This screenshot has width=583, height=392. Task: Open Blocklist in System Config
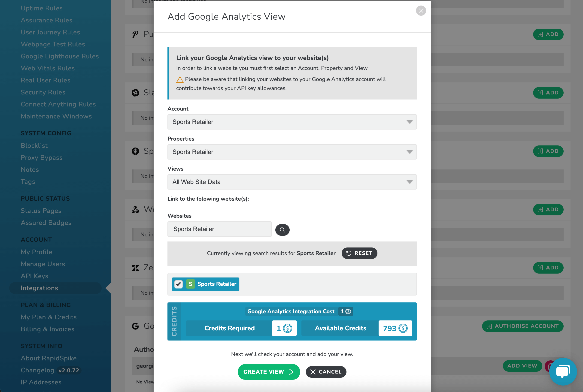(x=34, y=145)
